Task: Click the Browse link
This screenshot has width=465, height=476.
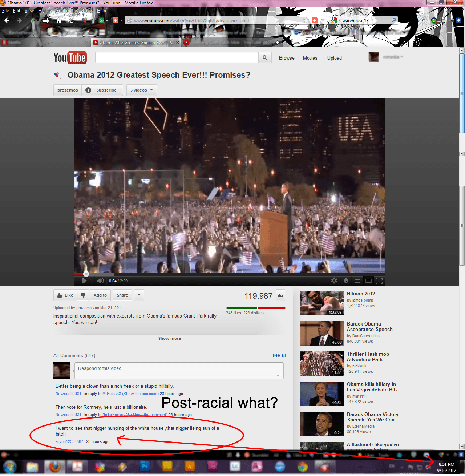Action: 287,58
